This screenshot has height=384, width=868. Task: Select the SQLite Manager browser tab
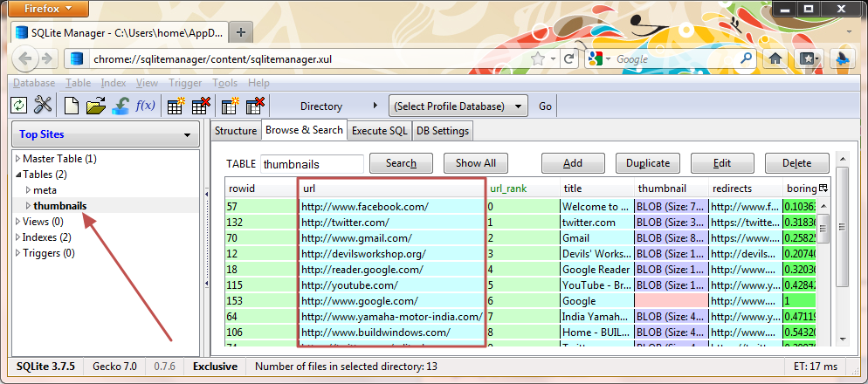[120, 32]
